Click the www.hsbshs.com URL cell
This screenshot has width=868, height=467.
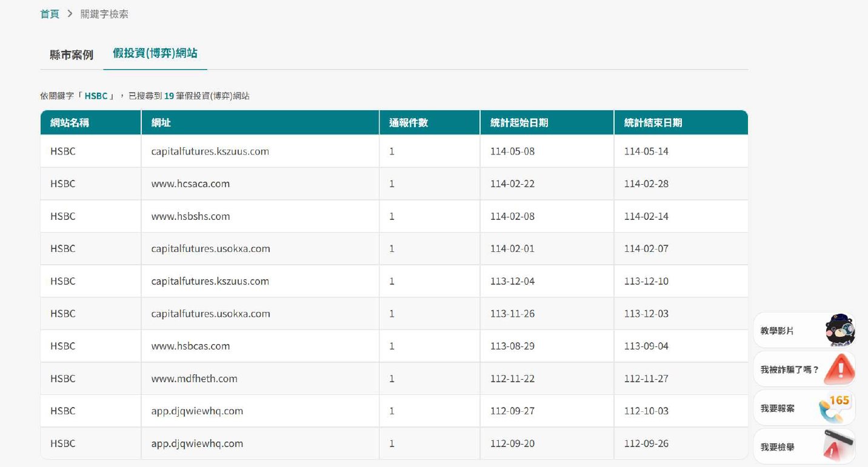190,216
